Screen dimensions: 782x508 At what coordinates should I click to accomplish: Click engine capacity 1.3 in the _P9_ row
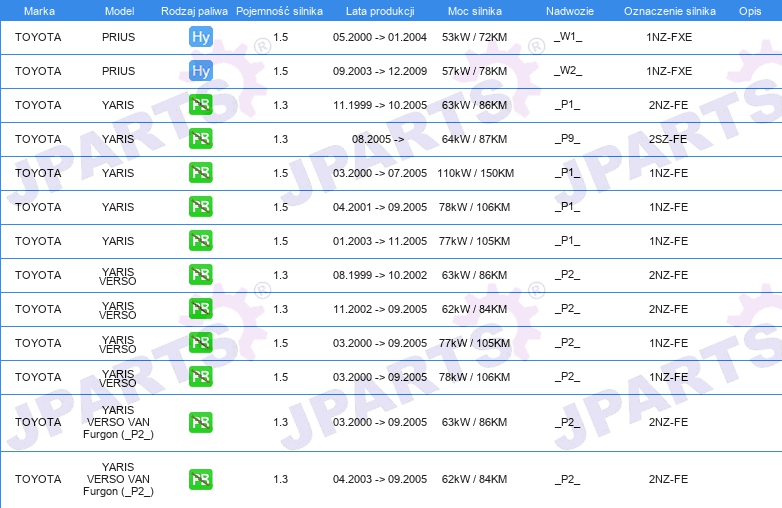click(x=280, y=139)
